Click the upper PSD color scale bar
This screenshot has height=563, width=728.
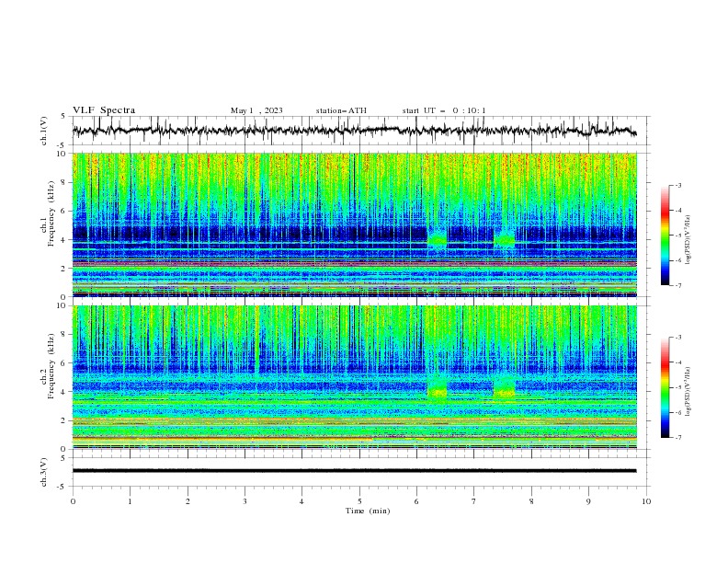click(665, 236)
